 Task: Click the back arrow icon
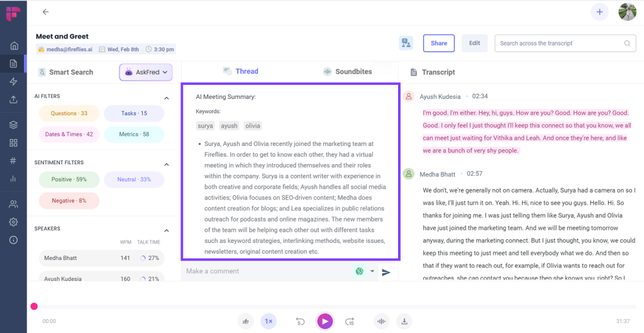(45, 12)
